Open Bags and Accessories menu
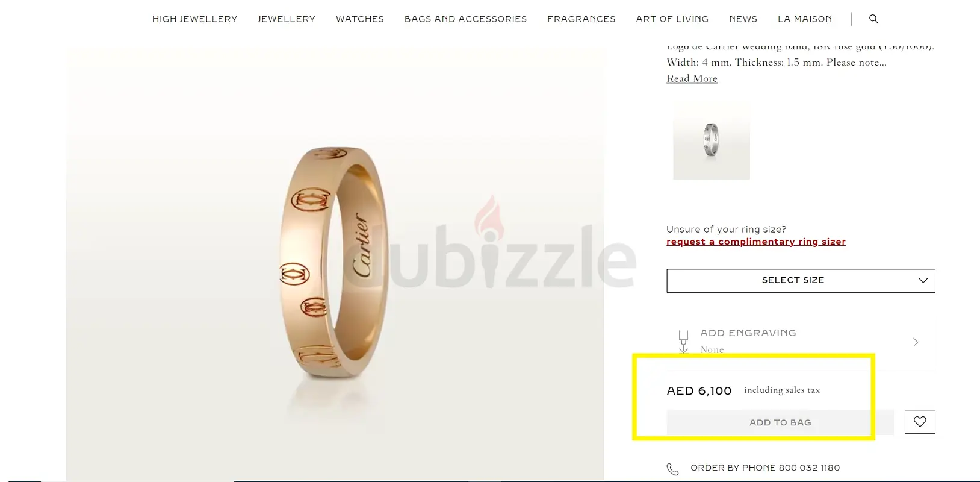980x482 pixels. click(465, 19)
